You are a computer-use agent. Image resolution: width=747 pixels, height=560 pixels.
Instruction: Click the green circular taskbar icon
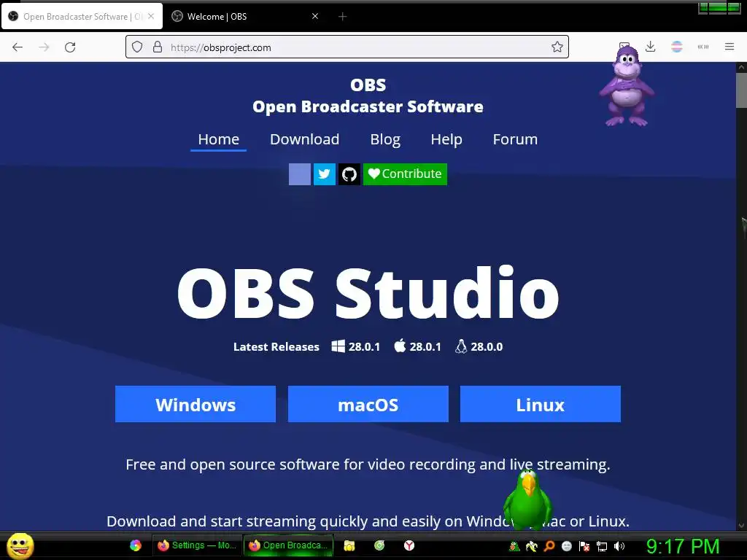379,545
